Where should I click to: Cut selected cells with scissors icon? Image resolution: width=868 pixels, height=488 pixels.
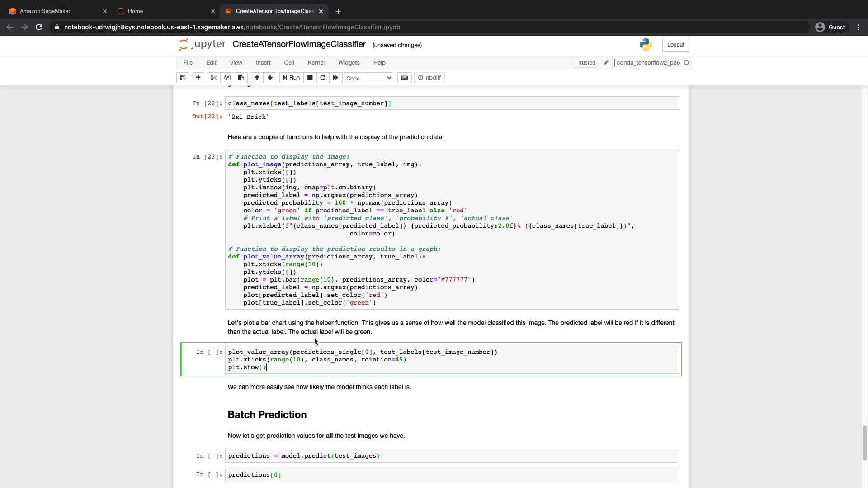click(214, 78)
